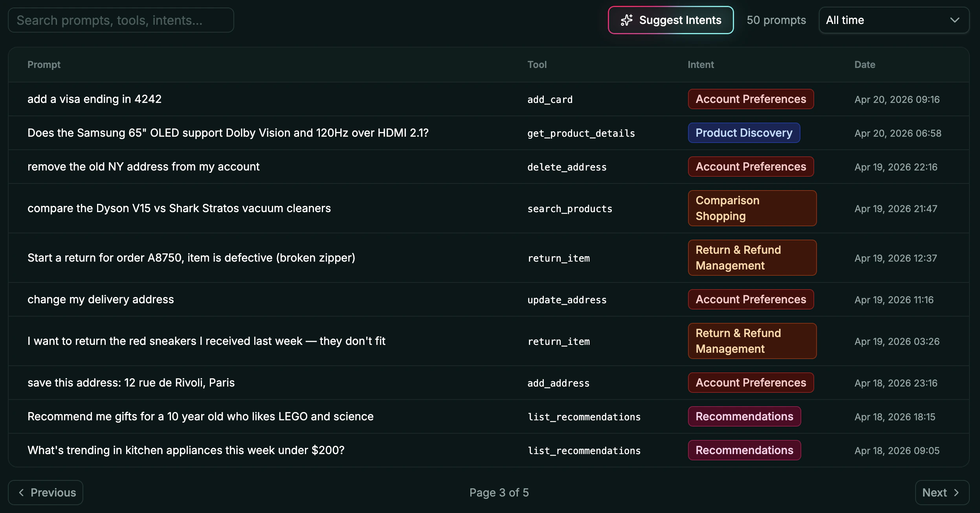Click the get_product_details tool cell

click(581, 133)
